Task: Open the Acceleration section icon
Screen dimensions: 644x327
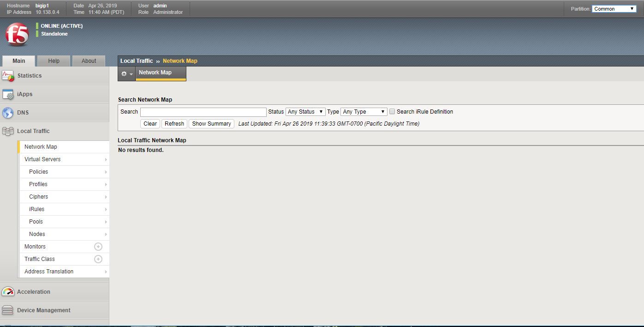Action: click(8, 291)
